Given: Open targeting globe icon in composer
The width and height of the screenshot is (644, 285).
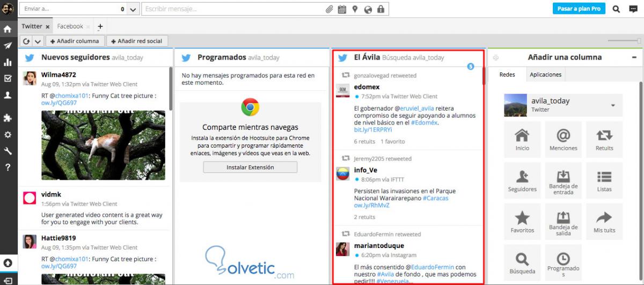Looking at the screenshot, I should coord(368,9).
